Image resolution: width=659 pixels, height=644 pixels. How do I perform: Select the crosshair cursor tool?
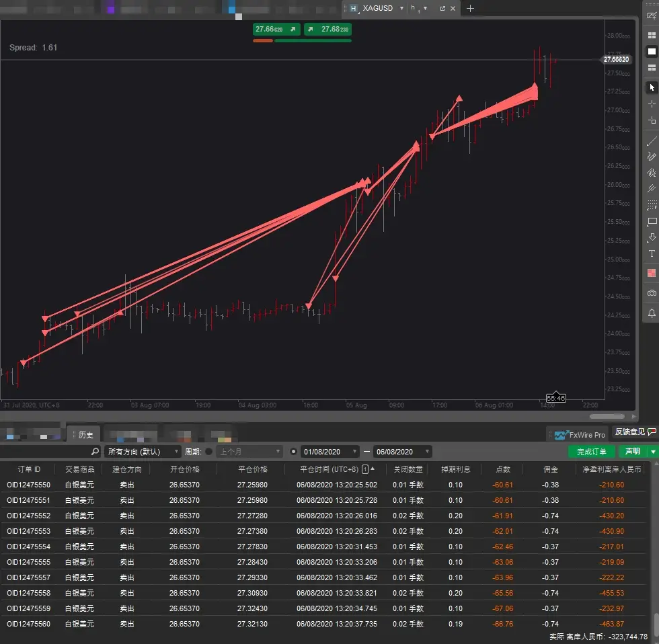coord(652,104)
